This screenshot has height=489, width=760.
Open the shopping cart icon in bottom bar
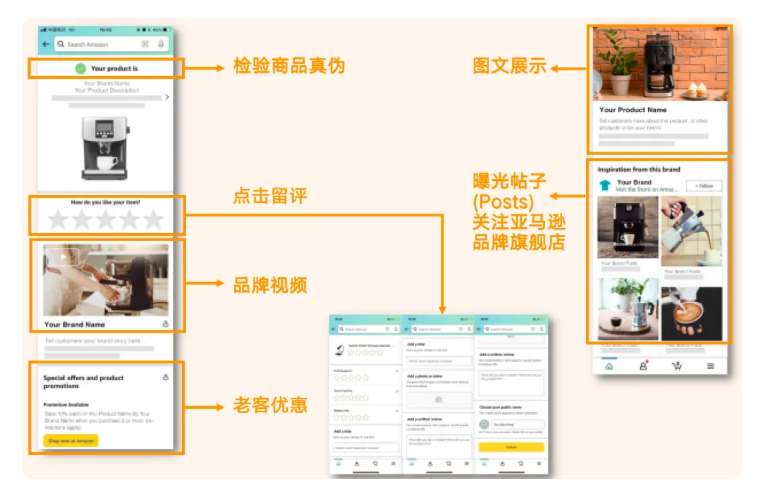[677, 366]
